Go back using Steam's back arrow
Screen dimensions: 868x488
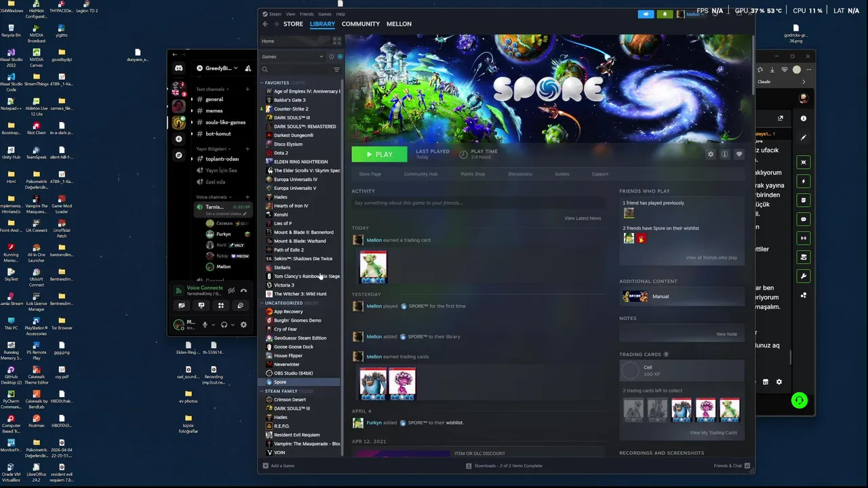pyautogui.click(x=265, y=24)
